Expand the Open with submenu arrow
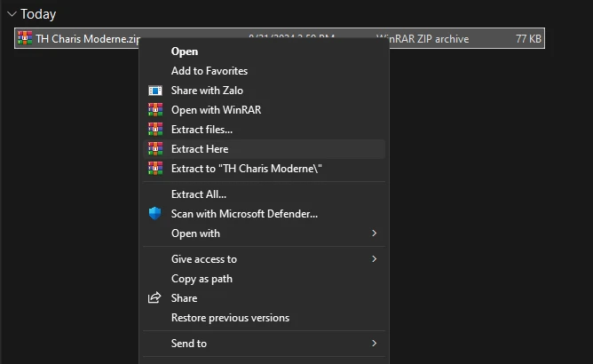The width and height of the screenshot is (593, 364). [x=374, y=233]
